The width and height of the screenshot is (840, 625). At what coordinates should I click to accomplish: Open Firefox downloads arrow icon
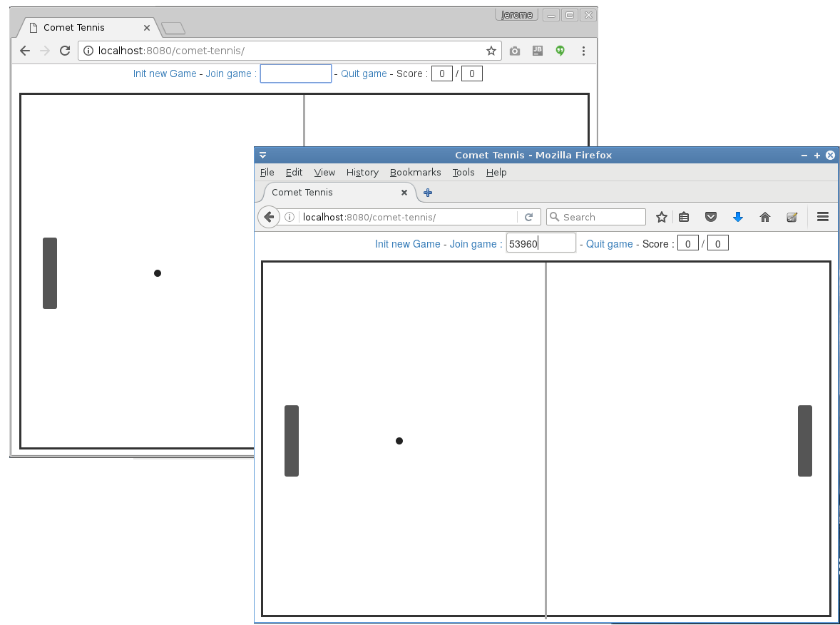coord(738,217)
